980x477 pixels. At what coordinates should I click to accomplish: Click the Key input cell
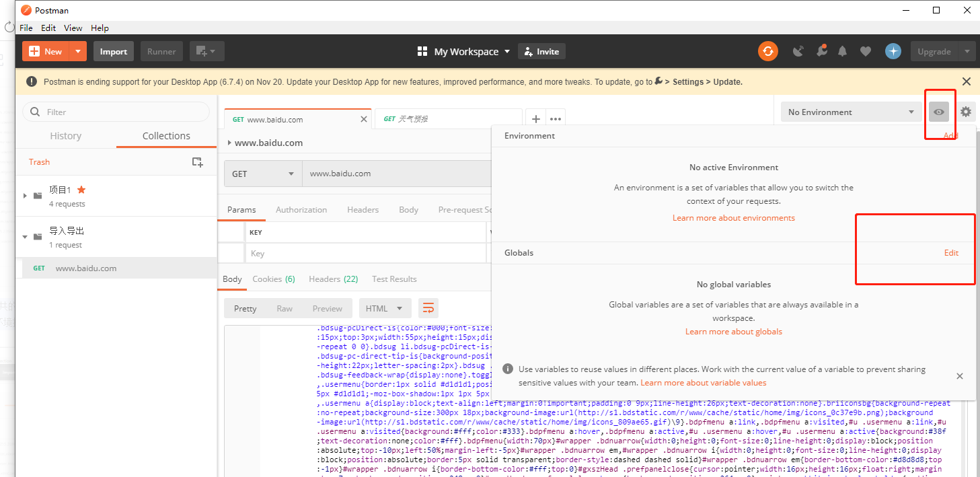point(366,254)
